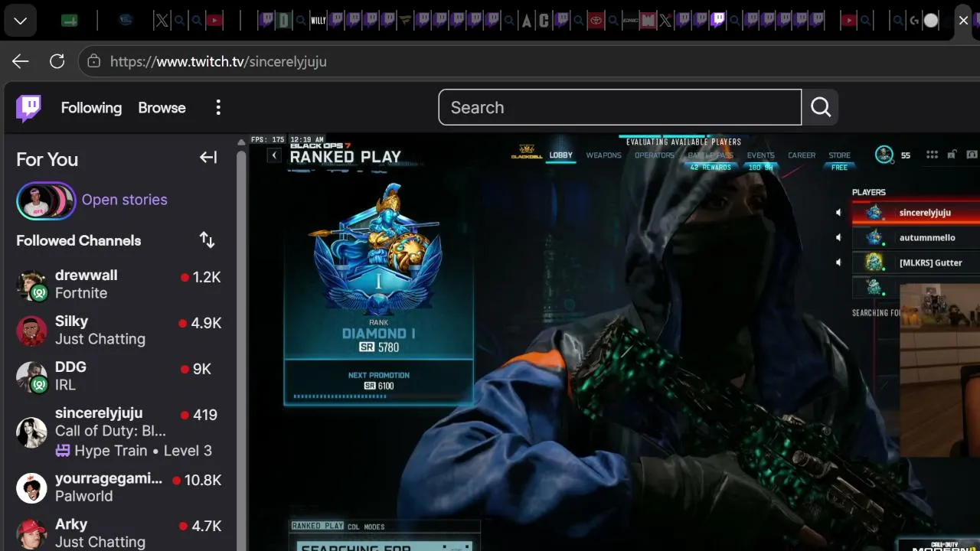
Task: Switch to the green D icon tab
Action: [284, 21]
